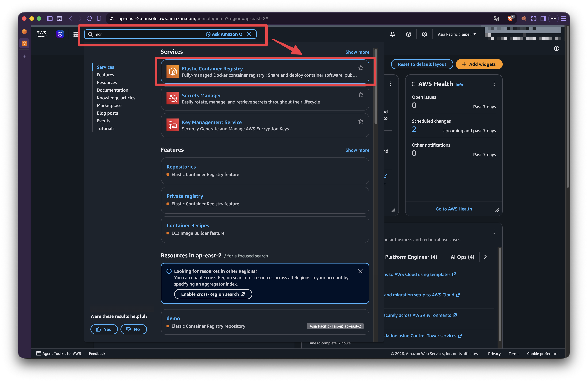Click the Add widgets button
588x382 pixels.
(x=479, y=64)
